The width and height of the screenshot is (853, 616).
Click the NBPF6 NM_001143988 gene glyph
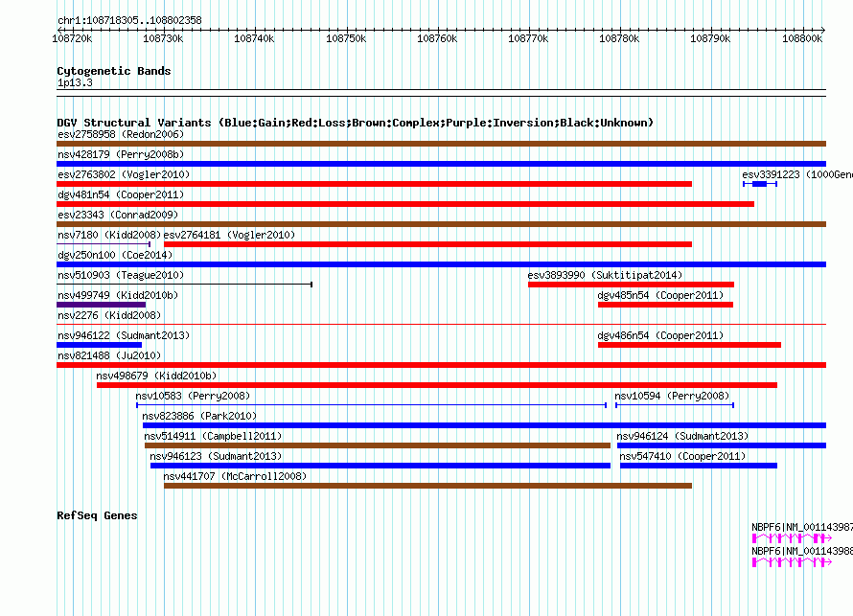point(792,562)
